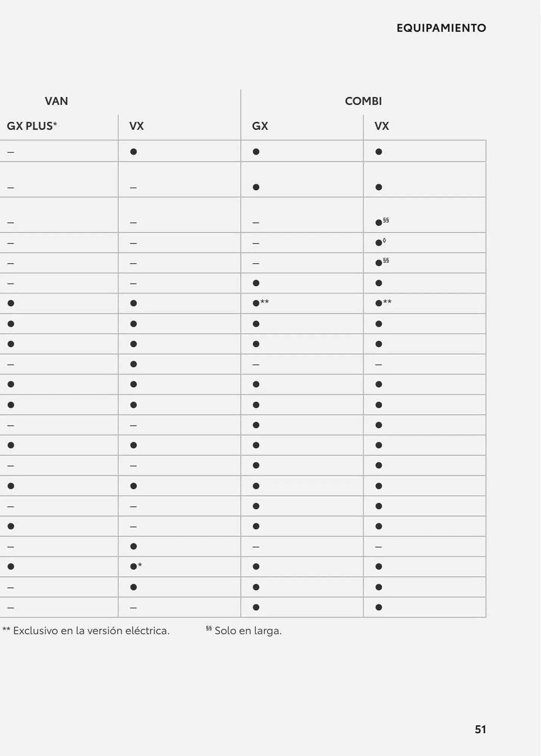Select the VAN group header
Screen dimensions: 541x756
56,101
